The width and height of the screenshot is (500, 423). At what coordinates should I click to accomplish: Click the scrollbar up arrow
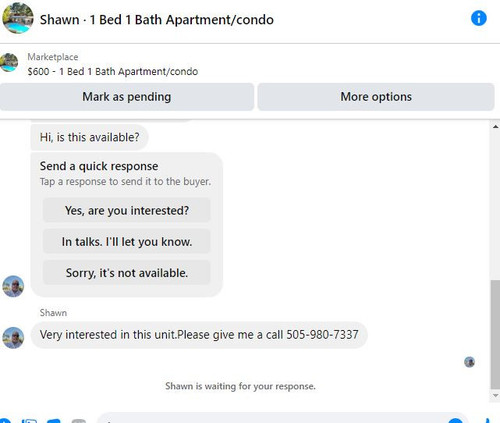pyautogui.click(x=495, y=127)
